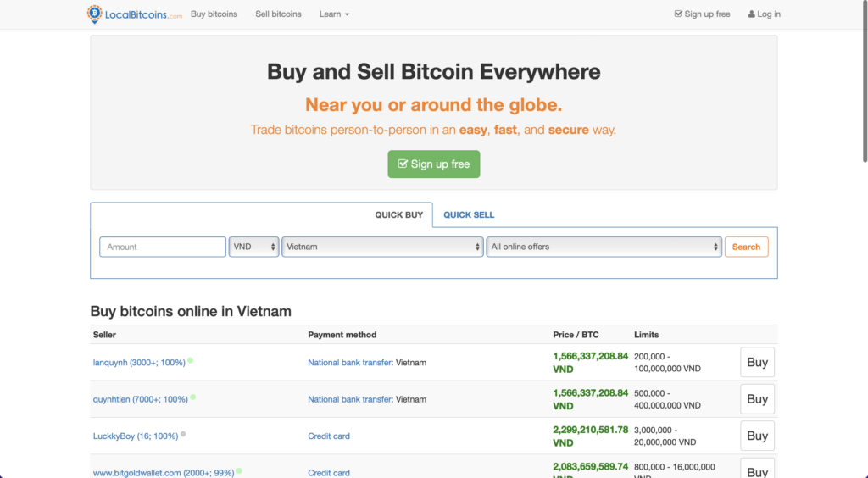This screenshot has height=478, width=868.
Task: Open seller quynhtien profile
Action: (141, 399)
